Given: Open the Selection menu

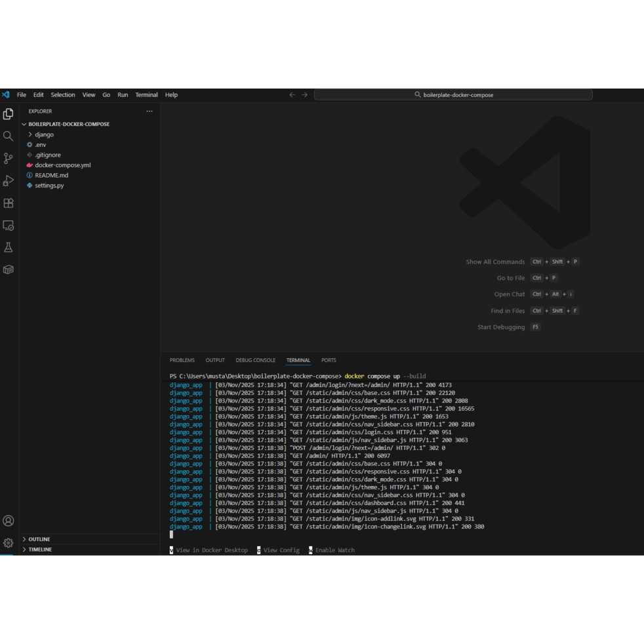Looking at the screenshot, I should (x=63, y=95).
